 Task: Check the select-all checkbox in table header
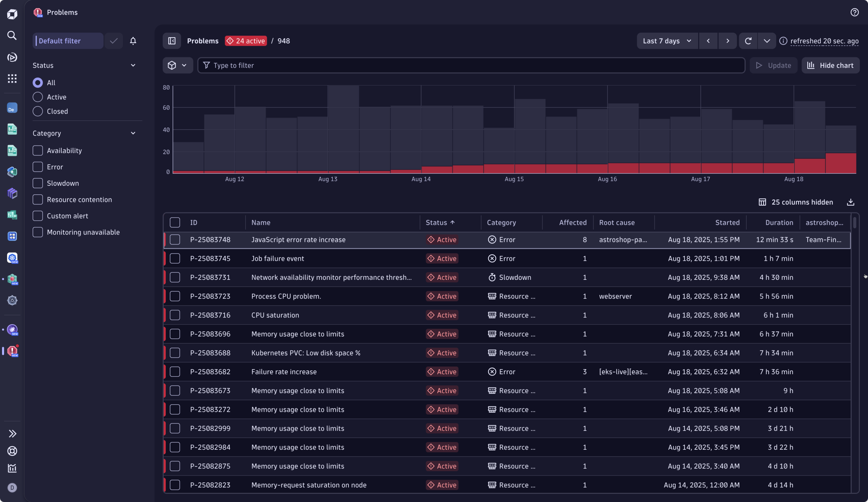(175, 222)
